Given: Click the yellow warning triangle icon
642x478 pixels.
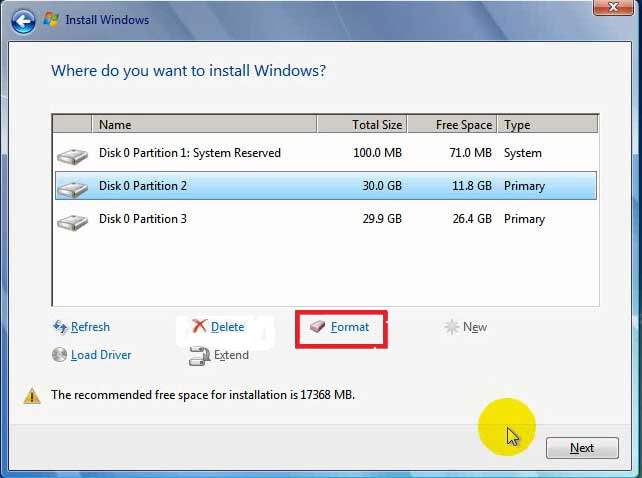Looking at the screenshot, I should coord(32,396).
